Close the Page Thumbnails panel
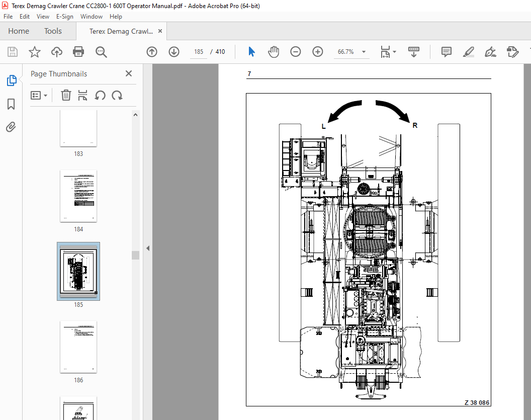 (129, 73)
